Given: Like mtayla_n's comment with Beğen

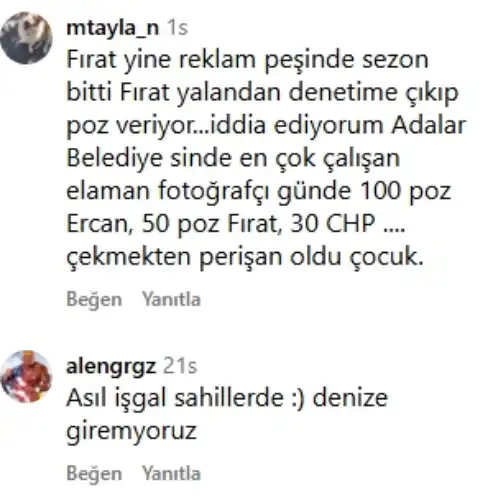Looking at the screenshot, I should pos(94,299).
